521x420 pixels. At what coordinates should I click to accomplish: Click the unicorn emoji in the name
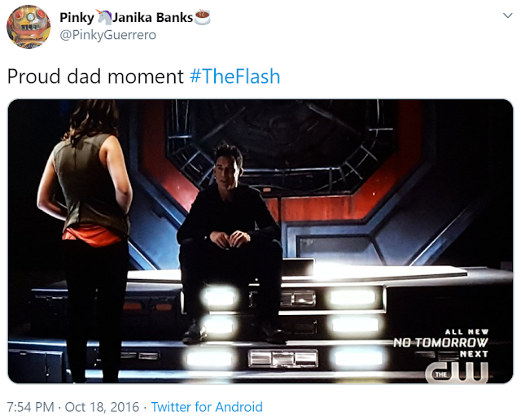pyautogui.click(x=104, y=17)
